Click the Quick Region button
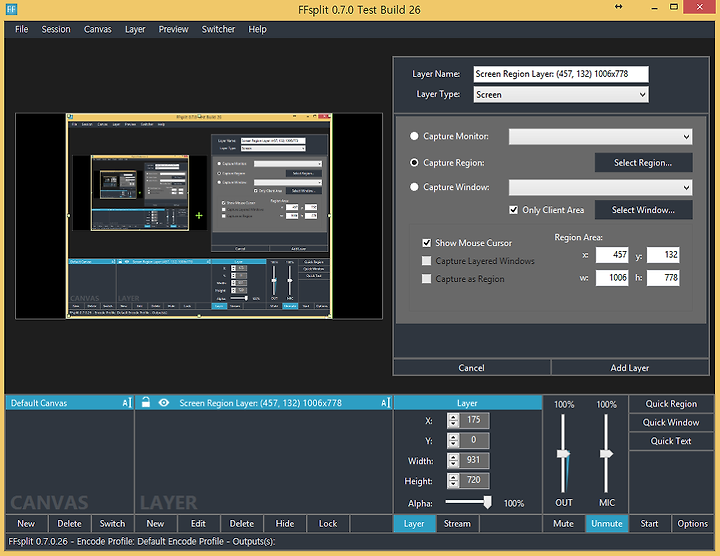This screenshot has width=720, height=556. pos(671,404)
